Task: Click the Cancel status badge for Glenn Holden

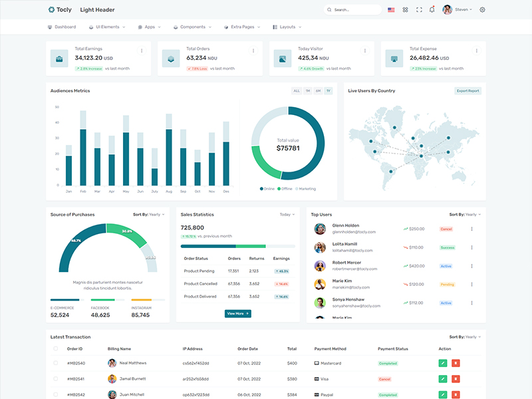Action: [x=446, y=229]
